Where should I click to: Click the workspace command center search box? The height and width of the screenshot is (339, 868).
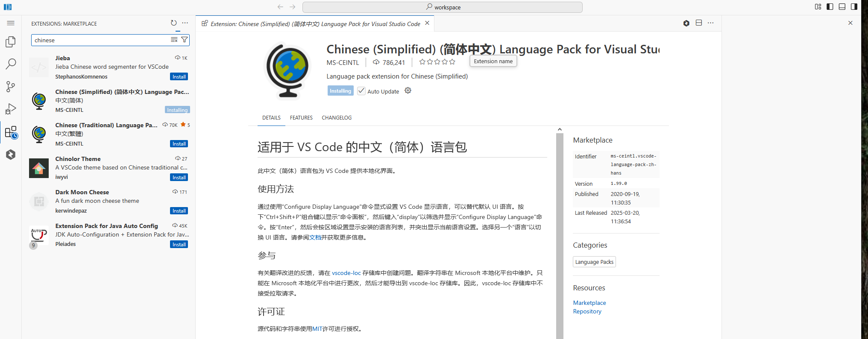(x=443, y=7)
